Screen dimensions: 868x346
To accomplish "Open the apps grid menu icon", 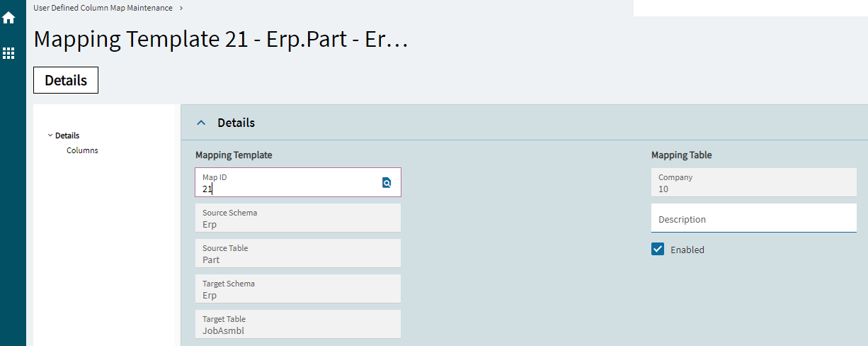I will (x=9, y=53).
